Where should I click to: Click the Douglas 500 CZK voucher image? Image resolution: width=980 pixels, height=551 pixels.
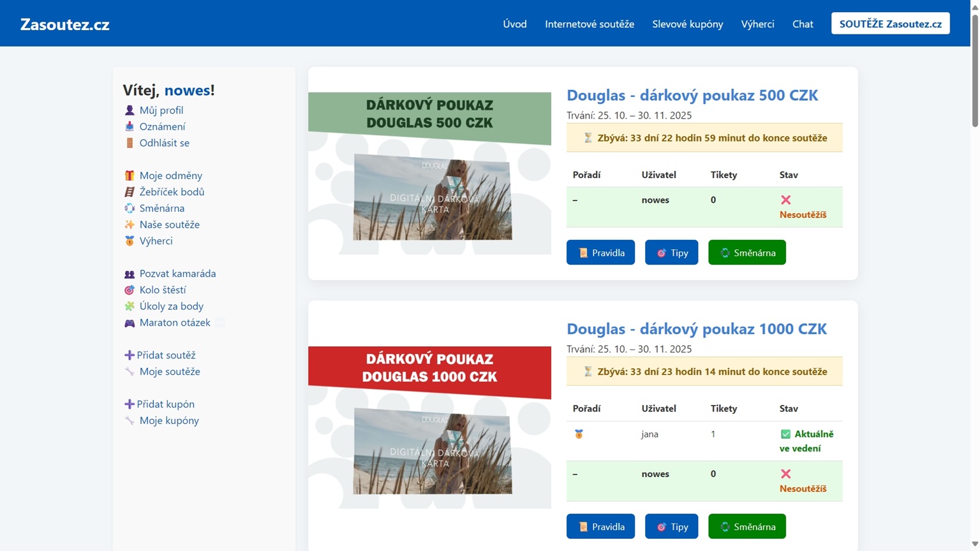point(429,173)
